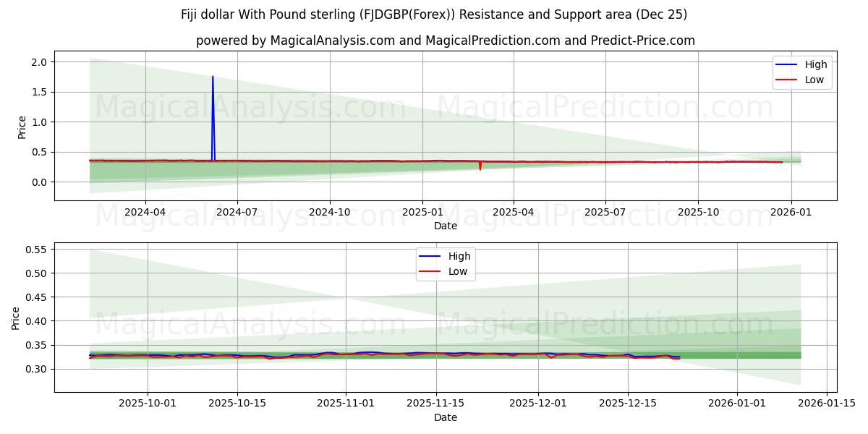Open the bottom chart legend box
Viewport: 868px width, 434px height.
click(445, 263)
